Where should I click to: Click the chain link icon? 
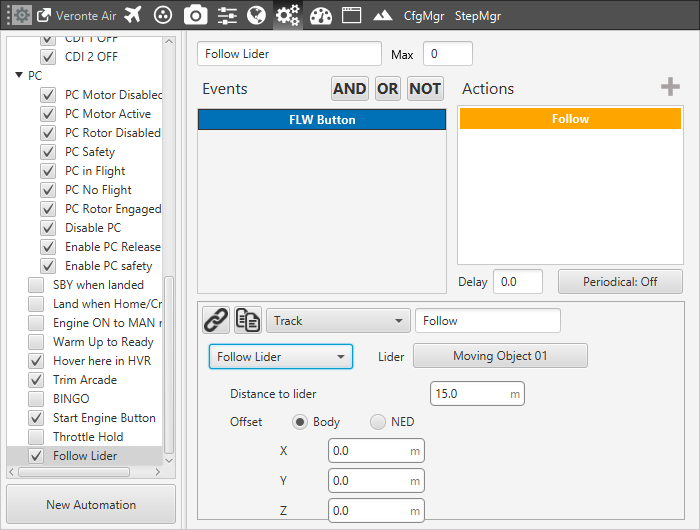(x=216, y=320)
